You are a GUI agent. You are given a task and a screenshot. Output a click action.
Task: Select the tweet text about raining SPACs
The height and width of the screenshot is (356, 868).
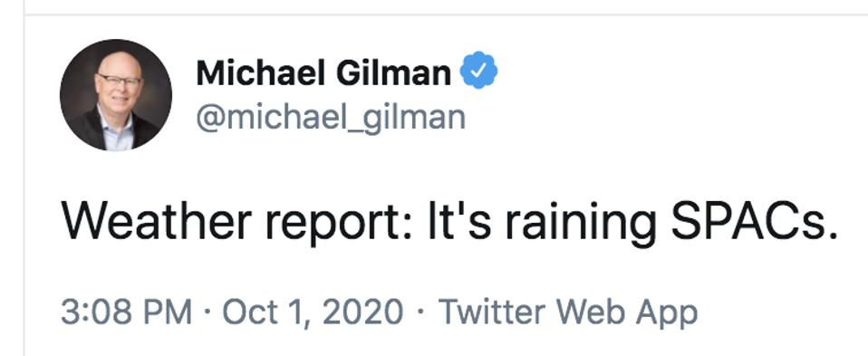449,220
